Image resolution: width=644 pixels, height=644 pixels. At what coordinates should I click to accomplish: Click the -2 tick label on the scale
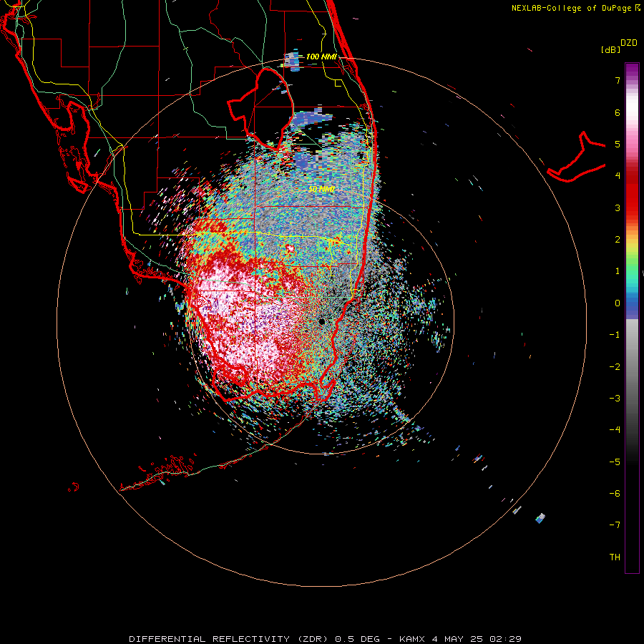pyautogui.click(x=615, y=367)
